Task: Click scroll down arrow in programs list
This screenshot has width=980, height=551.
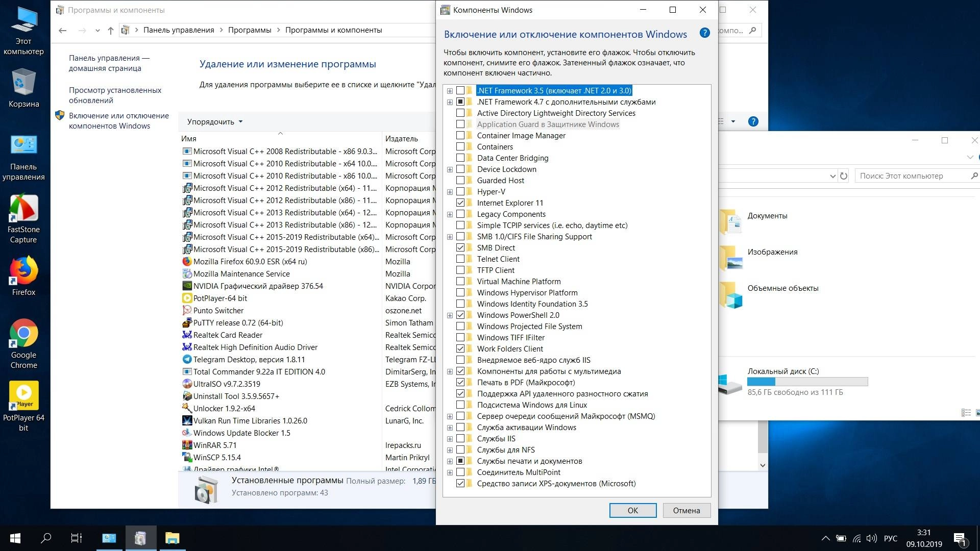Action: tap(763, 465)
